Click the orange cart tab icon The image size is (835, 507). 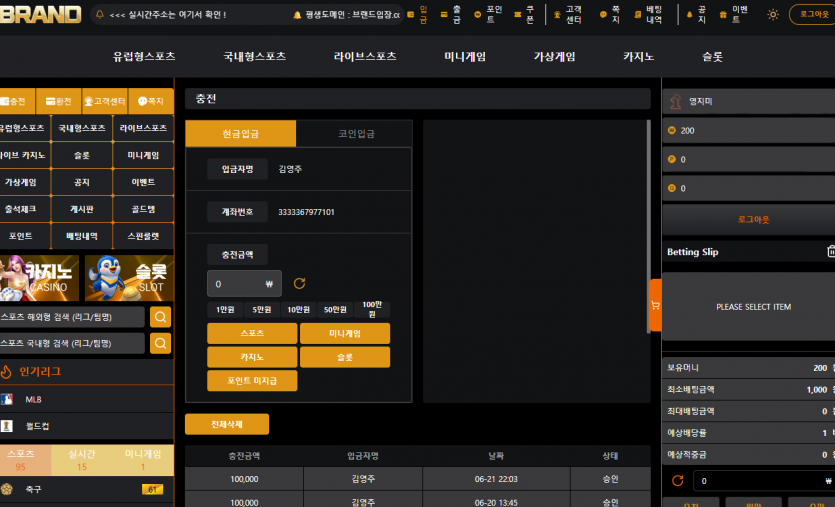pos(656,305)
